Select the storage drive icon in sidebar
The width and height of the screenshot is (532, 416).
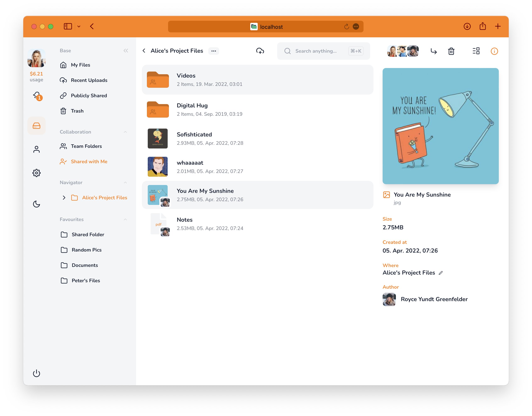(37, 126)
